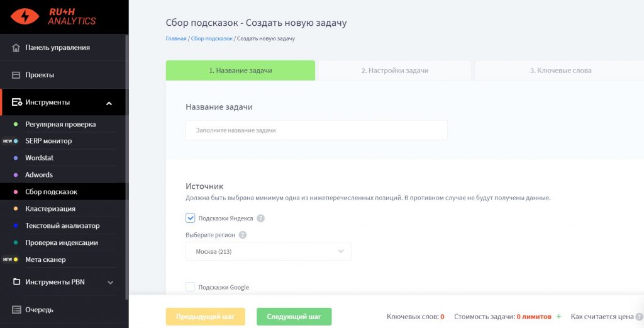Open the SERP монитор tool

(x=48, y=141)
